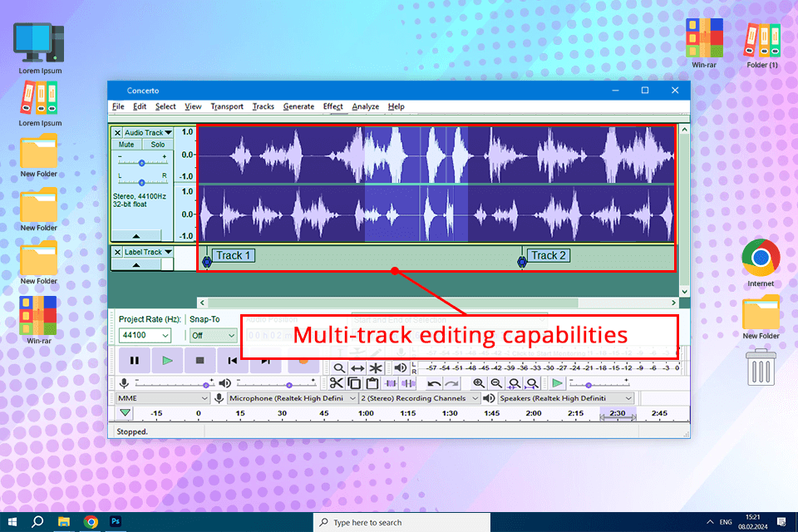Open the Edit menu
This screenshot has width=798, height=532.
[x=140, y=106]
